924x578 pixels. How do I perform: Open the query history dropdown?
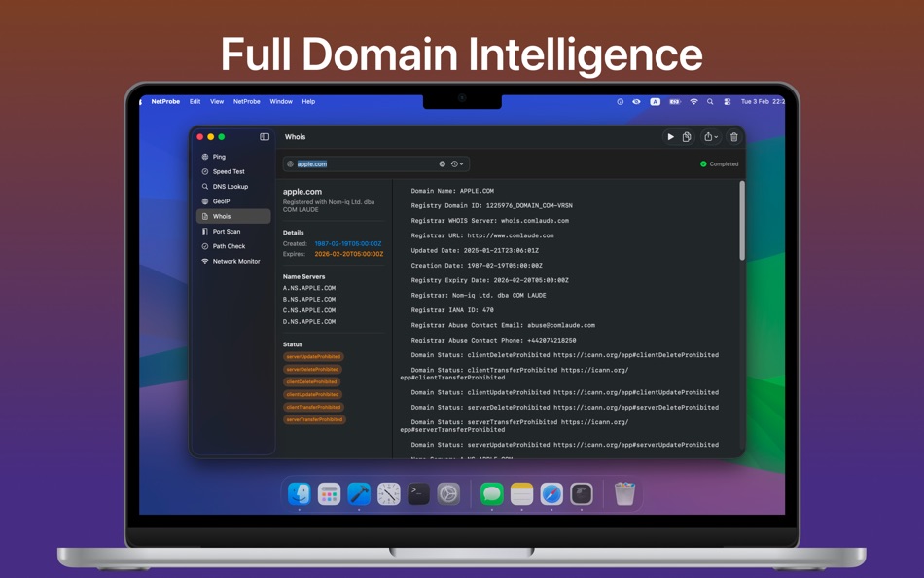coord(455,164)
